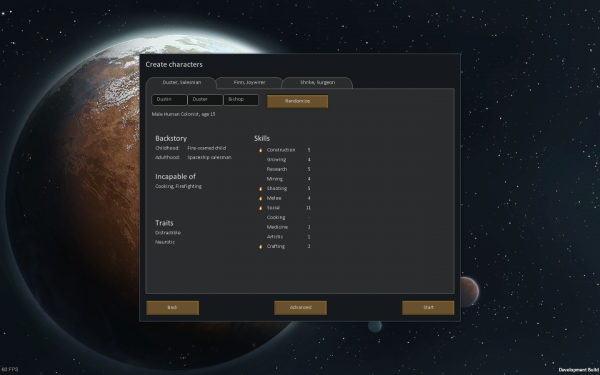Click the passion flame next to Construction
The height and width of the screenshot is (375, 600).
261,150
